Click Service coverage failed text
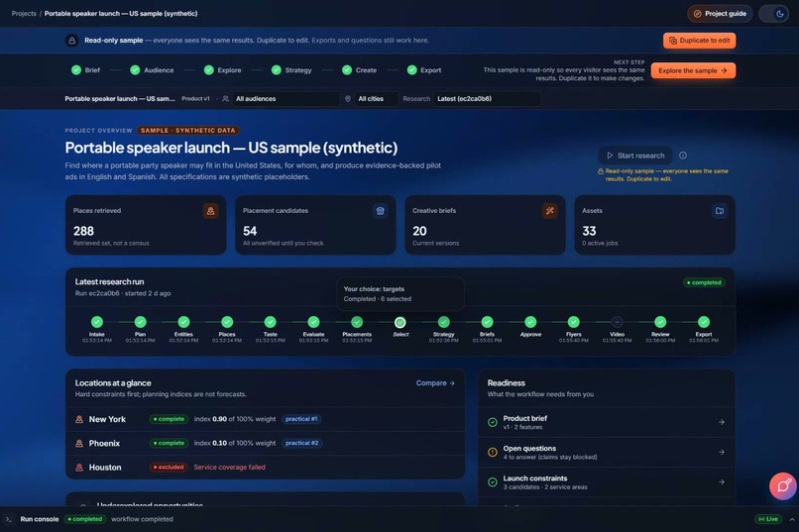 click(229, 467)
